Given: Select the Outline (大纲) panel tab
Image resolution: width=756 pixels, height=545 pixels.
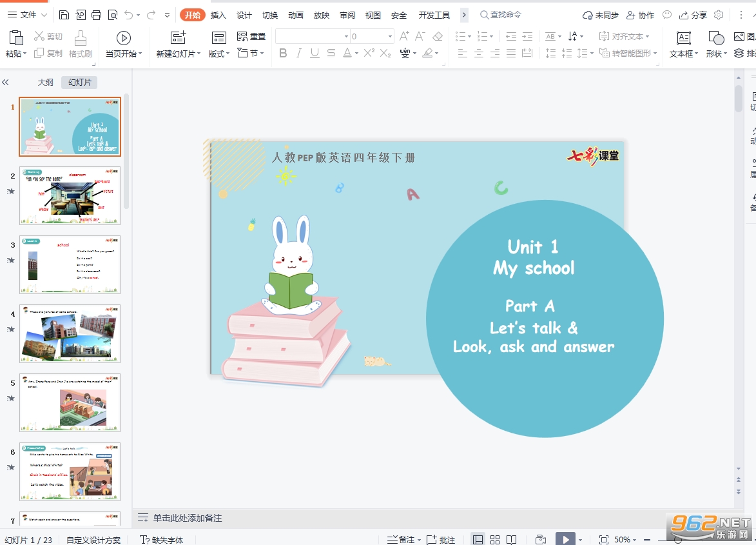Looking at the screenshot, I should (45, 83).
